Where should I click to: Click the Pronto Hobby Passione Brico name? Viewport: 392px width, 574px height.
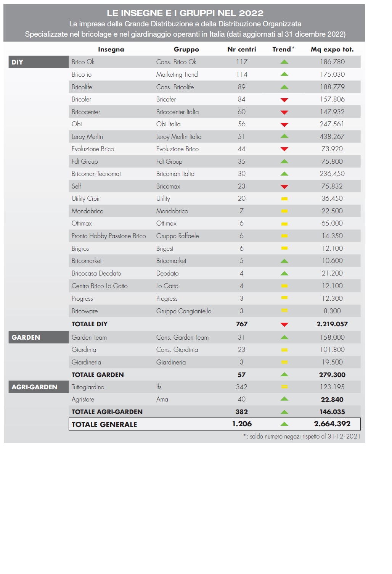click(x=109, y=236)
